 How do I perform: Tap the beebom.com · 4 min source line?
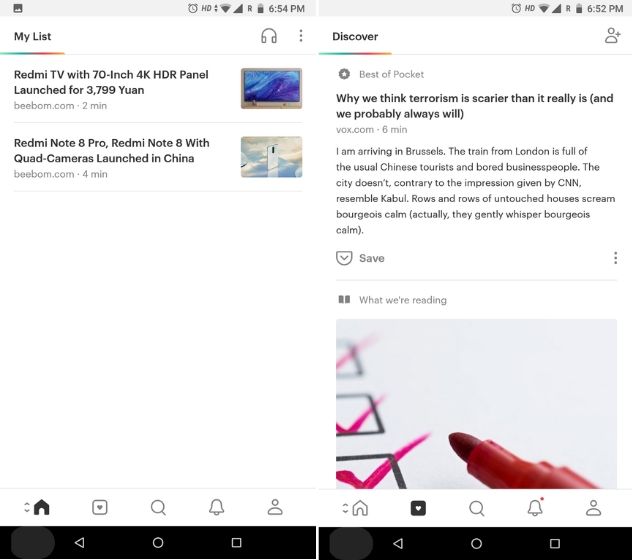click(60, 174)
